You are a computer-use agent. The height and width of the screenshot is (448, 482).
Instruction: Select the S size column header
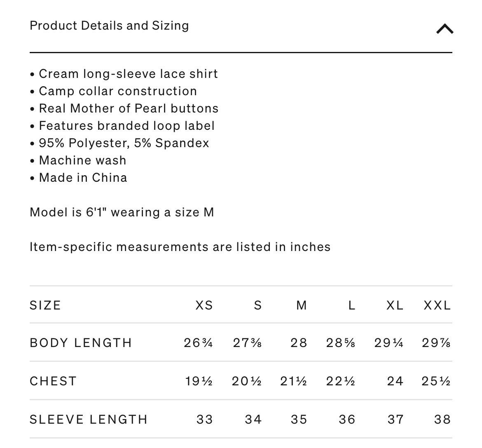[258, 305]
